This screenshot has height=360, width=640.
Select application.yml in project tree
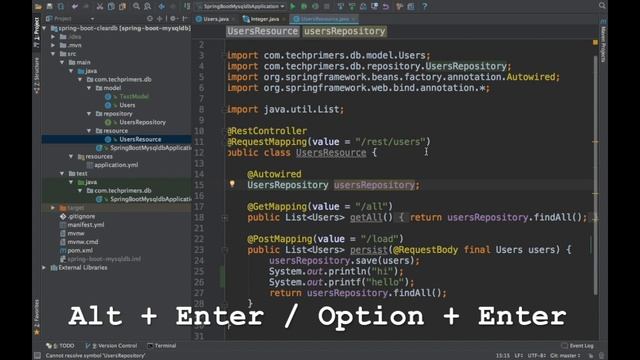116,165
